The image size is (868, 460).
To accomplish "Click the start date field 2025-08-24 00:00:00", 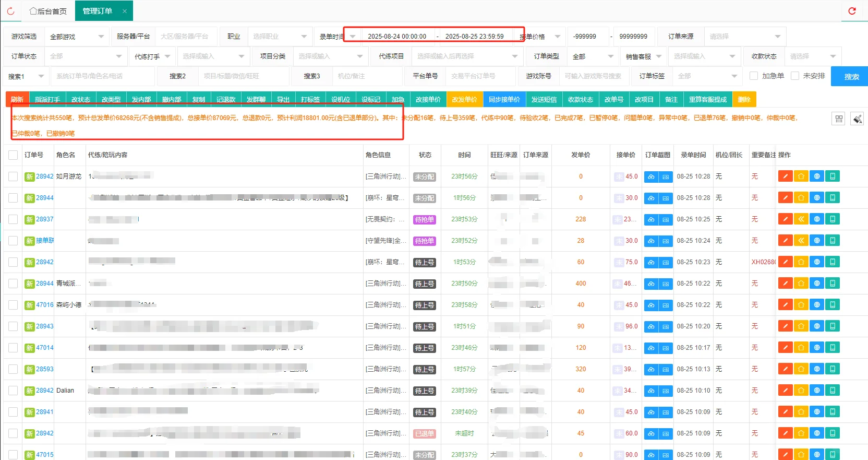I will [x=397, y=37].
